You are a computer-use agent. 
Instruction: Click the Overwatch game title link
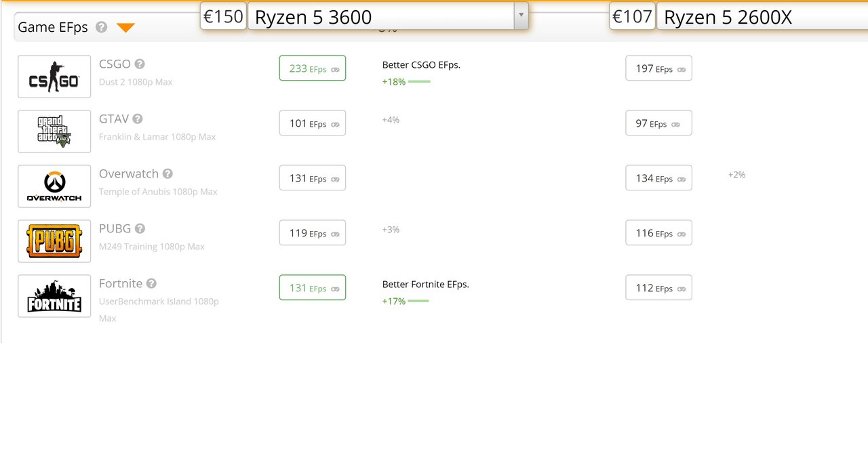[129, 174]
